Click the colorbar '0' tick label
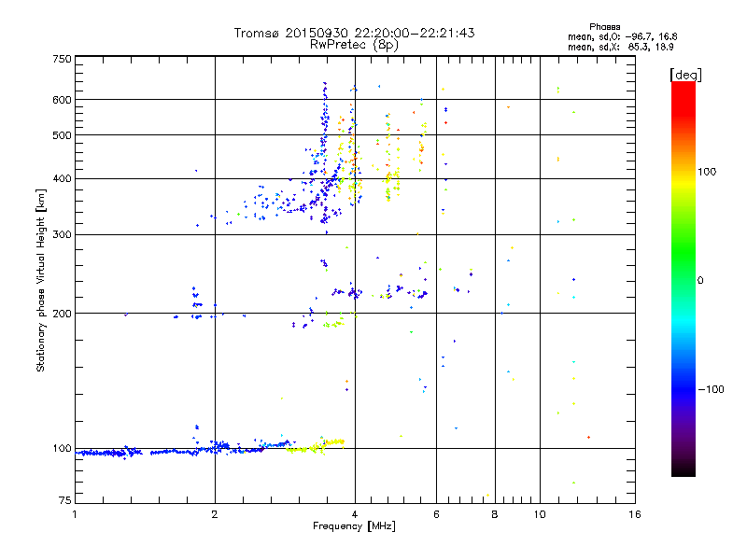This screenshot has height=560, width=747. [700, 281]
